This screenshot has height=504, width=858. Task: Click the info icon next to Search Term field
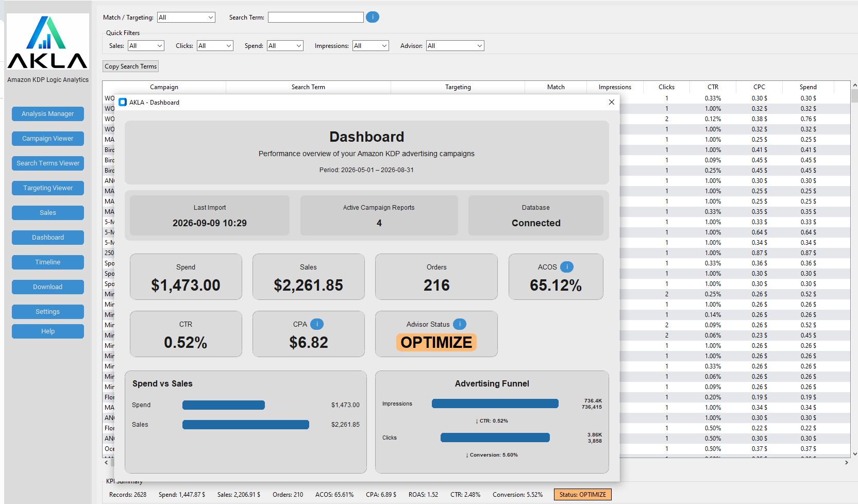pos(373,17)
